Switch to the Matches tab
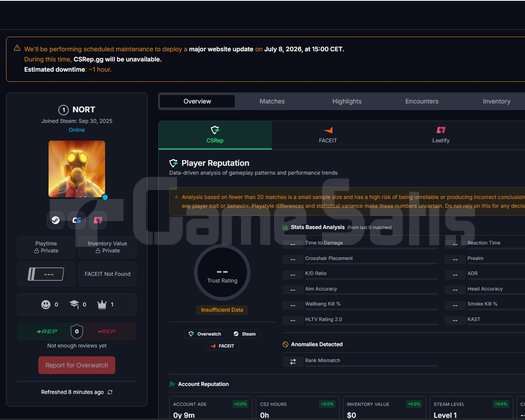 coord(272,101)
